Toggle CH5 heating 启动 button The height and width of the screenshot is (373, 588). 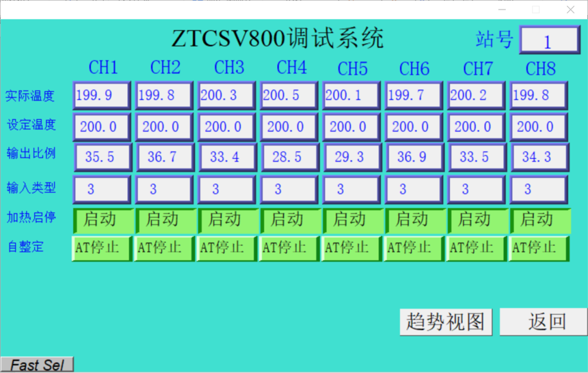pos(353,221)
